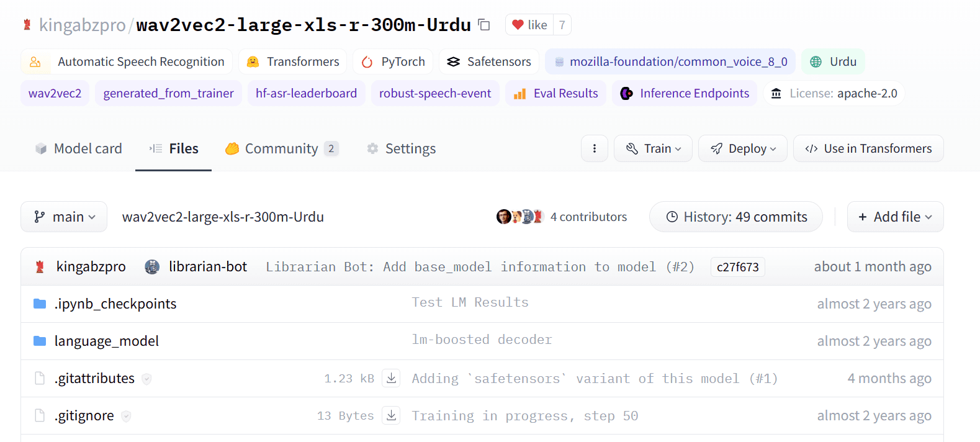
Task: Open the Inference Endpoints tag
Action: click(685, 93)
